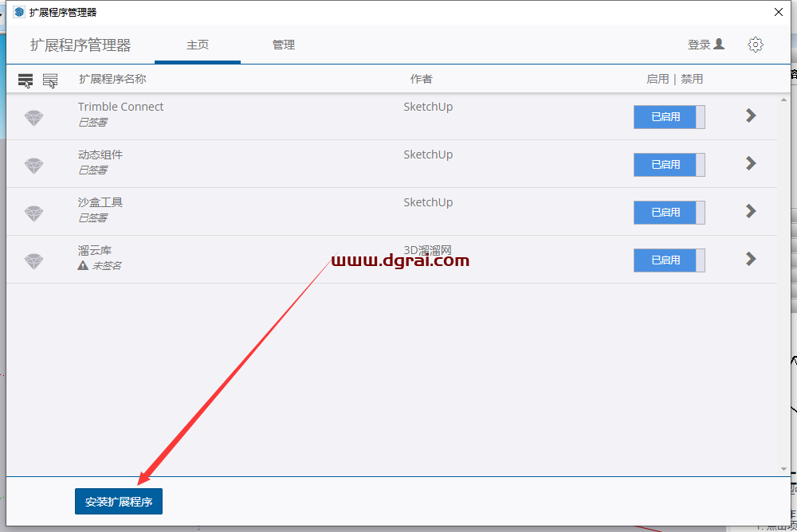
Task: Click the 登录 sign-in link
Action: 706,45
